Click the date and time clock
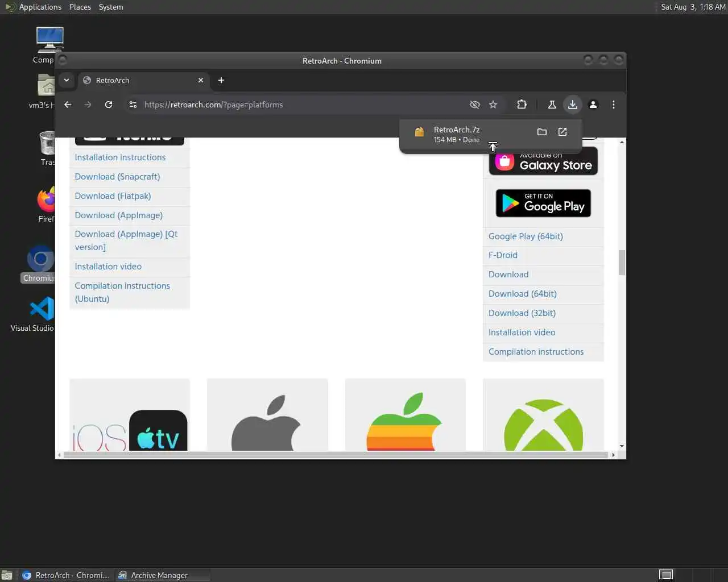Screen dimensions: 728x582 [x=693, y=7]
